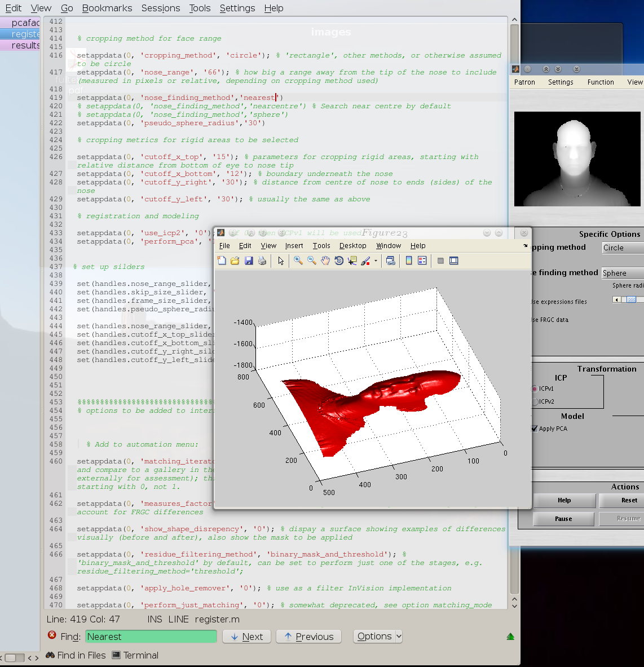Expand the Options dropdown in the find bar
This screenshot has height=667, width=644.
377,636
